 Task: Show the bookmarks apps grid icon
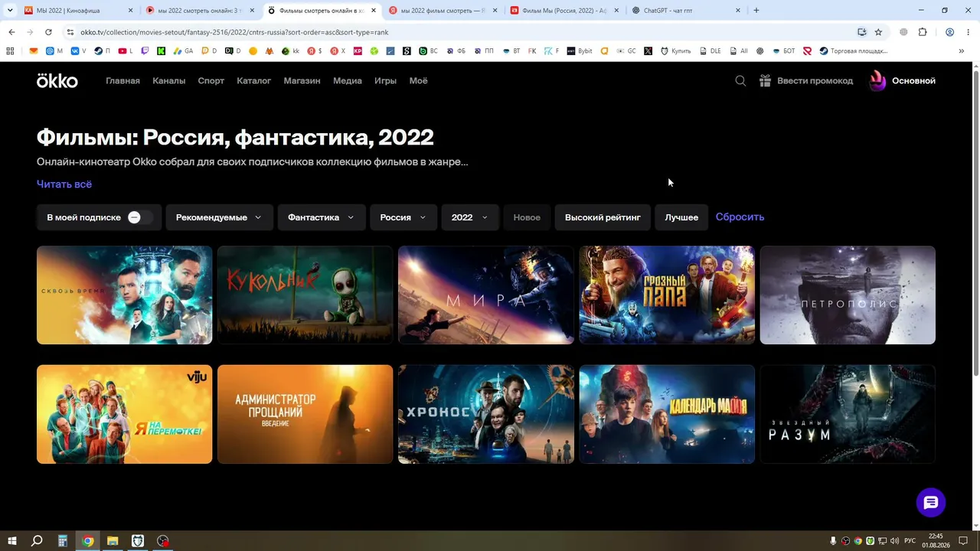tap(10, 51)
